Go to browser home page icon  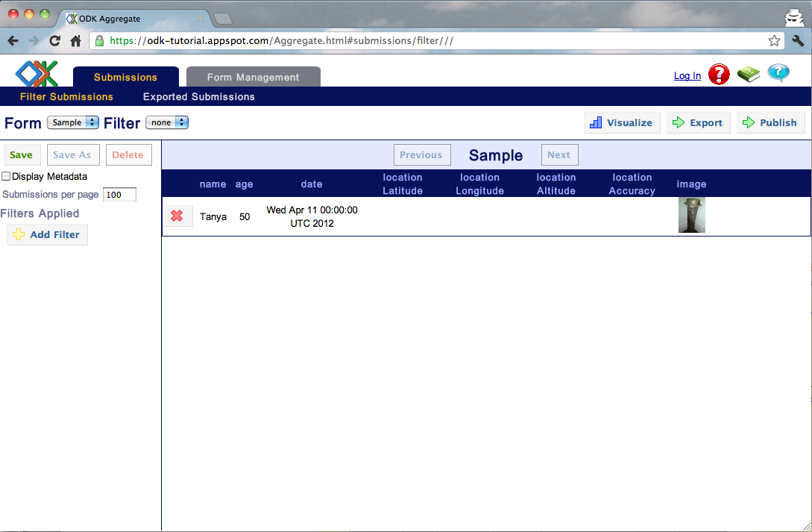point(75,41)
